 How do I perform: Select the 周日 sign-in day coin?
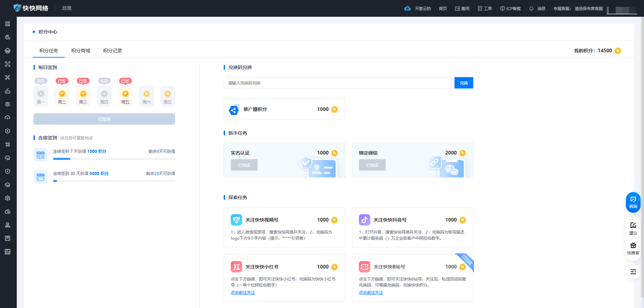click(x=168, y=94)
